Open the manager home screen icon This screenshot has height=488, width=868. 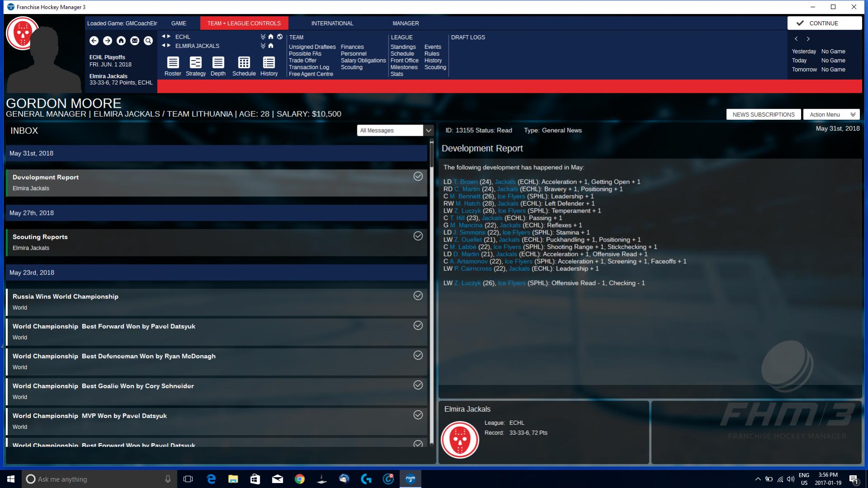121,41
